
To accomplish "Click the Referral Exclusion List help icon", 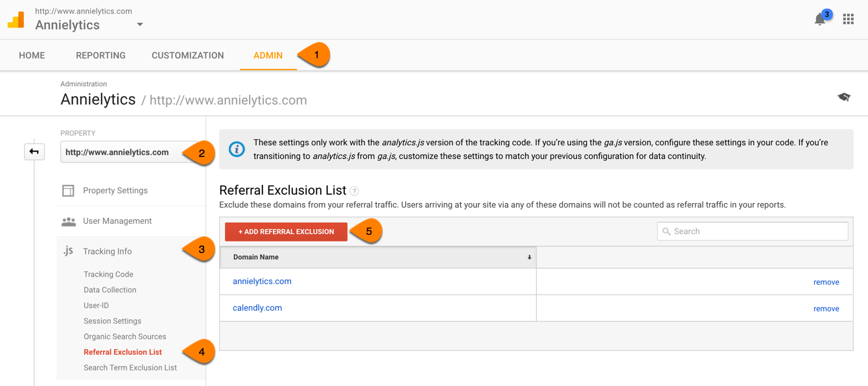I will [355, 191].
